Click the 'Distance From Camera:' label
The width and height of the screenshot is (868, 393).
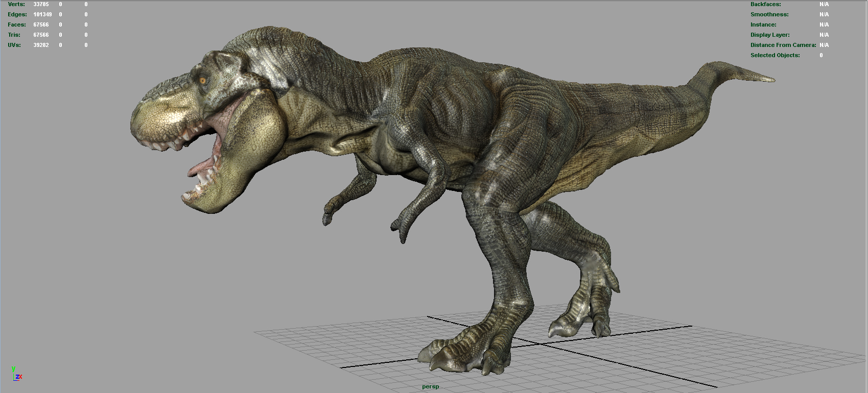(783, 45)
